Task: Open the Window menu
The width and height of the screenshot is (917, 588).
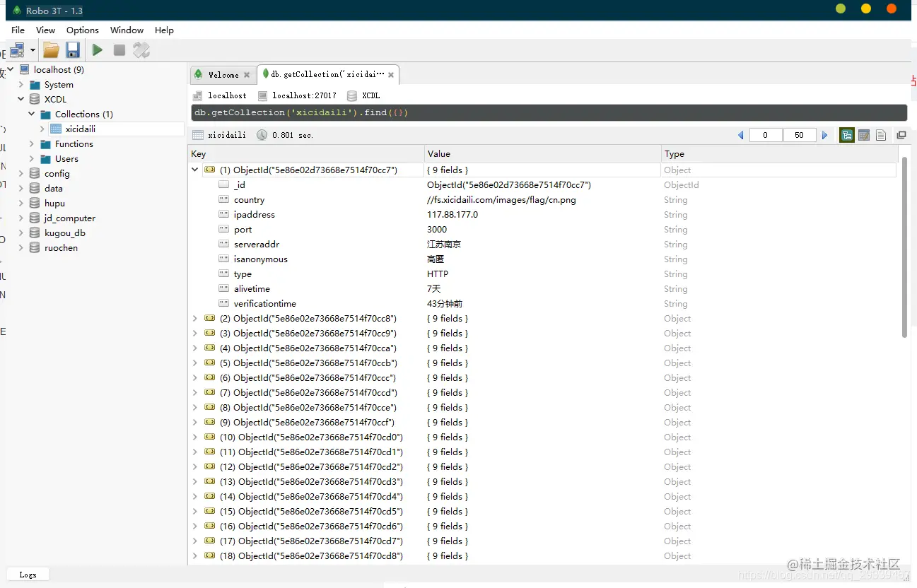Action: pyautogui.click(x=127, y=30)
